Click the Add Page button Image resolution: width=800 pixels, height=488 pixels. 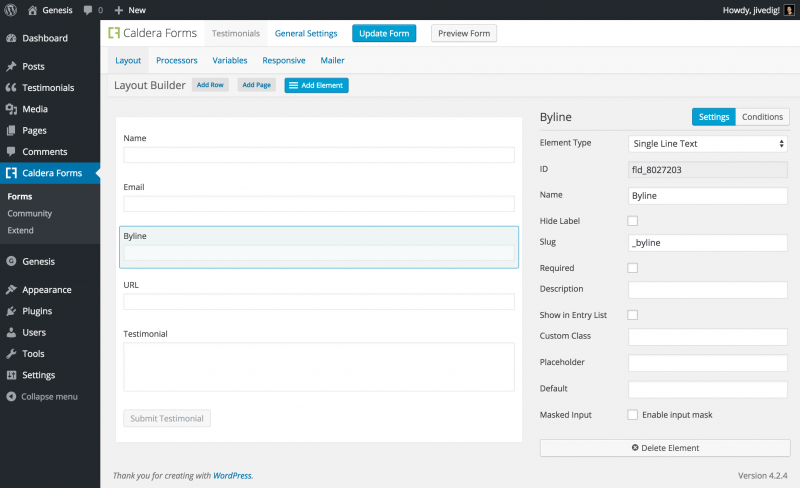coord(257,85)
